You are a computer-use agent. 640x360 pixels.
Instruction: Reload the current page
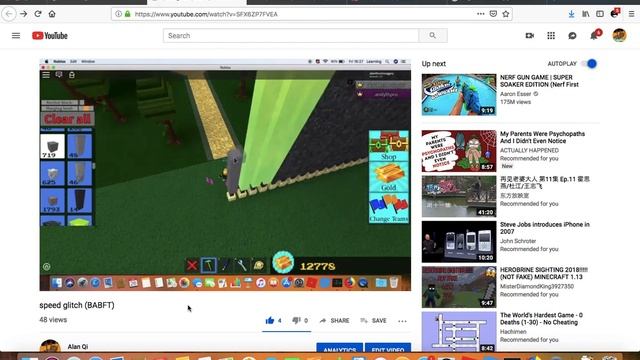click(38, 14)
